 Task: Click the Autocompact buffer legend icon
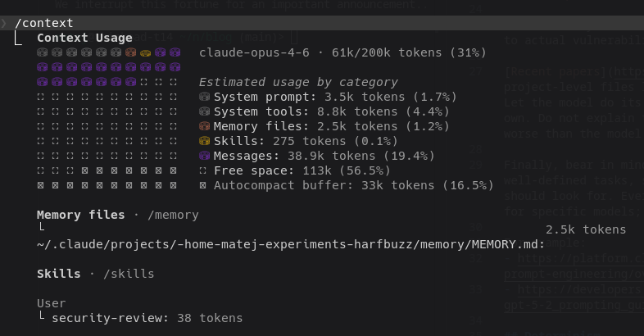tap(203, 185)
